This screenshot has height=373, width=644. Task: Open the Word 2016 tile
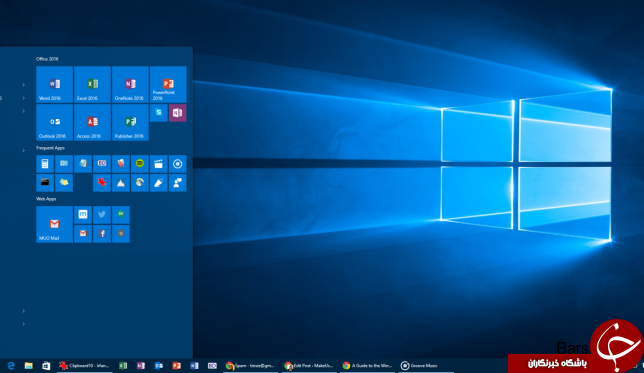(55, 84)
